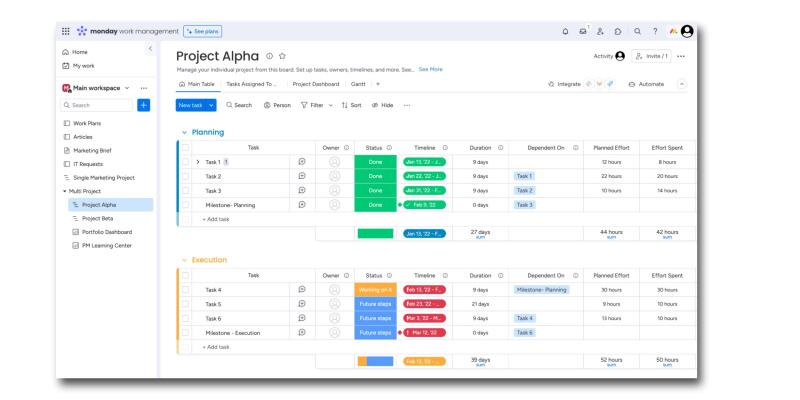Image resolution: width=800 pixels, height=400 pixels.
Task: Go to Home in sidebar
Action: pyautogui.click(x=75, y=52)
